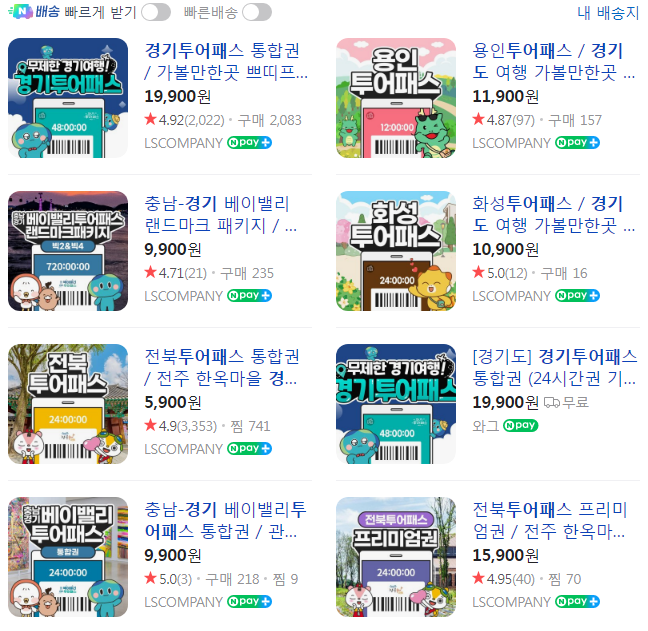Click LSCOMPANY seller under 전북투어패스 프리미엄권
The width and height of the screenshot is (648, 631).
point(512,602)
